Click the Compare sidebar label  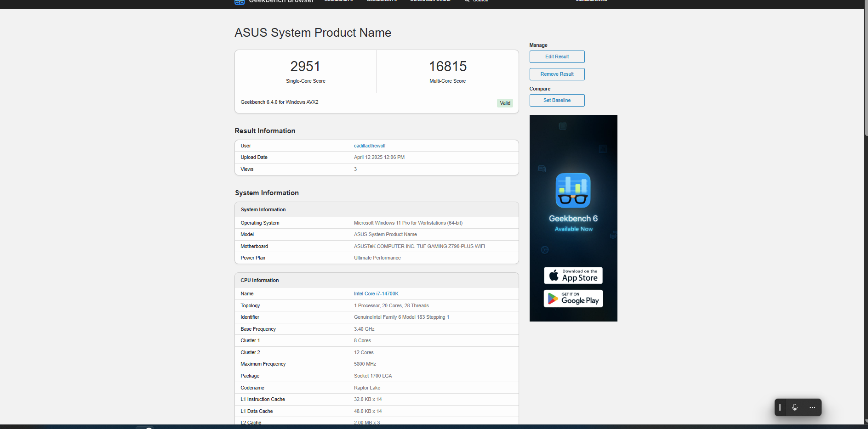540,89
